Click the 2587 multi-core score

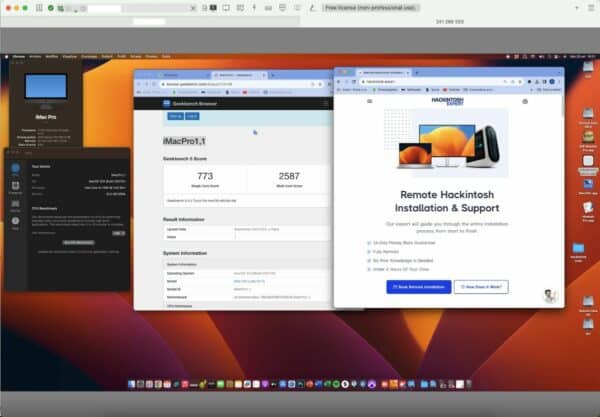289,176
